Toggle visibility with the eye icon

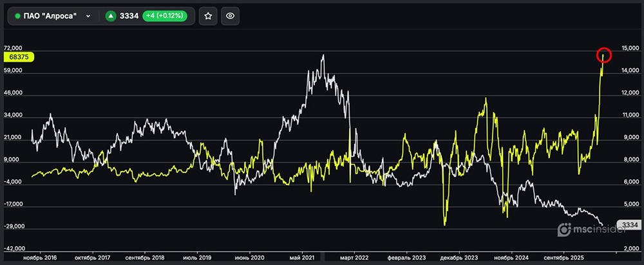point(230,16)
